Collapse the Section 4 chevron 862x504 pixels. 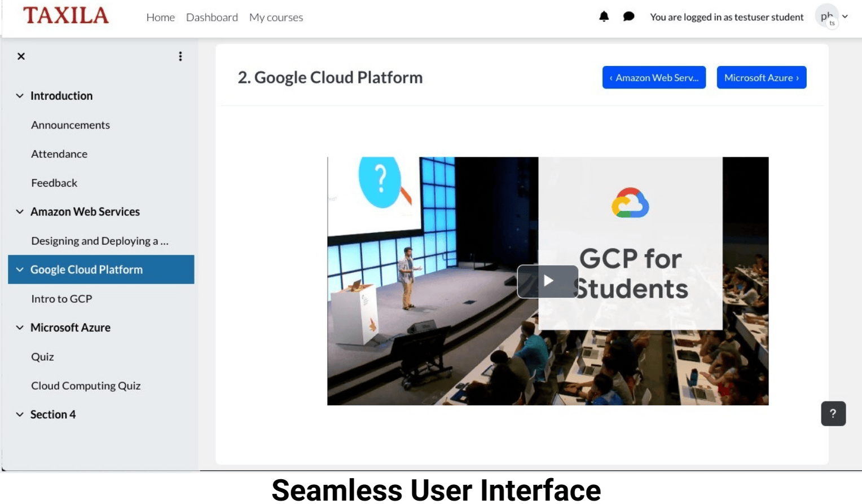[20, 414]
